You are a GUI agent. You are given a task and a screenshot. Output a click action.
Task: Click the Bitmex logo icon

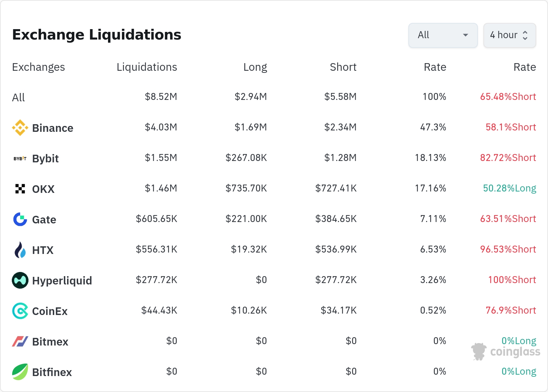[20, 341]
